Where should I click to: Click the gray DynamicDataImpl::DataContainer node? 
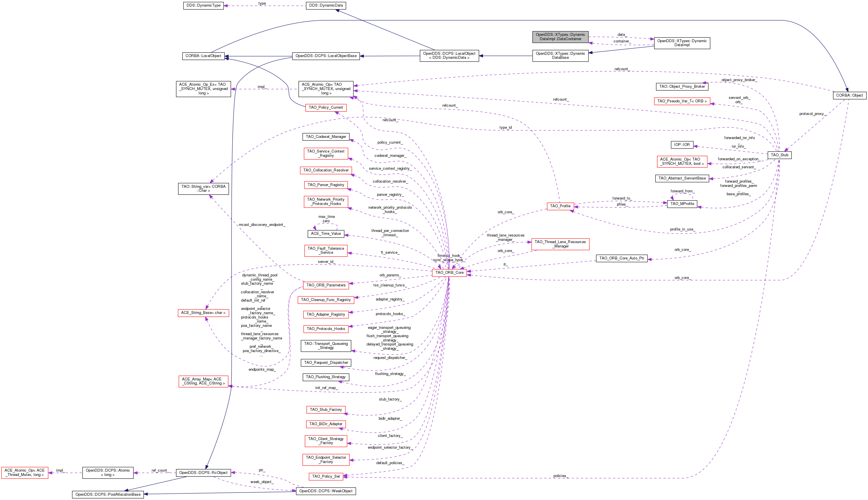pyautogui.click(x=560, y=37)
